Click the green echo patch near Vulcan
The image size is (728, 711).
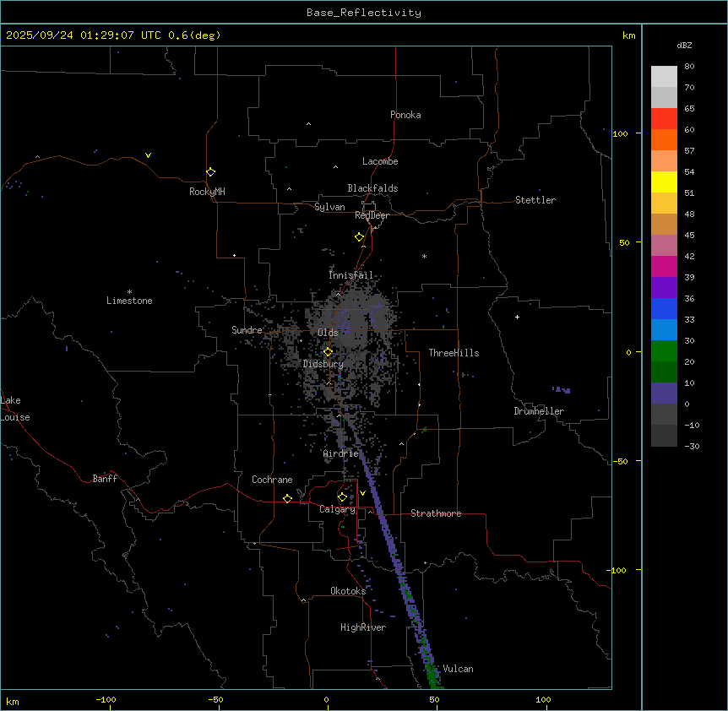coord(433,673)
